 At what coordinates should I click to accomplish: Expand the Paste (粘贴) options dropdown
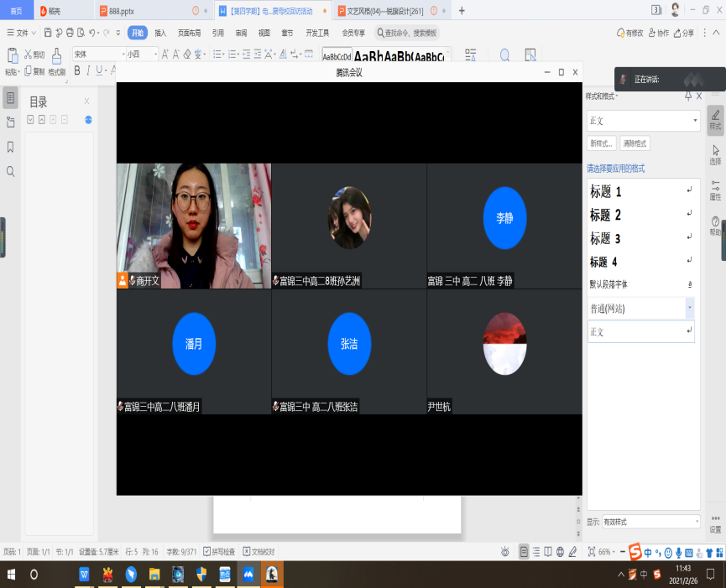tap(13, 71)
